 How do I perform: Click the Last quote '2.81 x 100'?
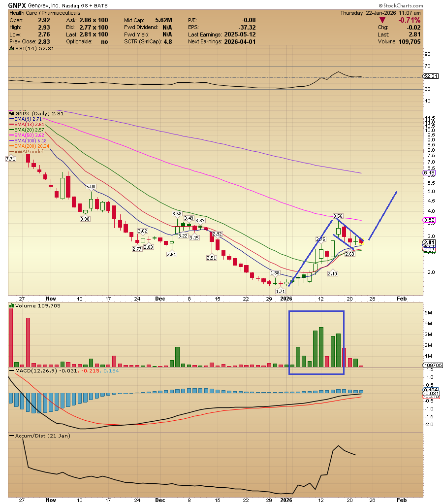point(94,34)
